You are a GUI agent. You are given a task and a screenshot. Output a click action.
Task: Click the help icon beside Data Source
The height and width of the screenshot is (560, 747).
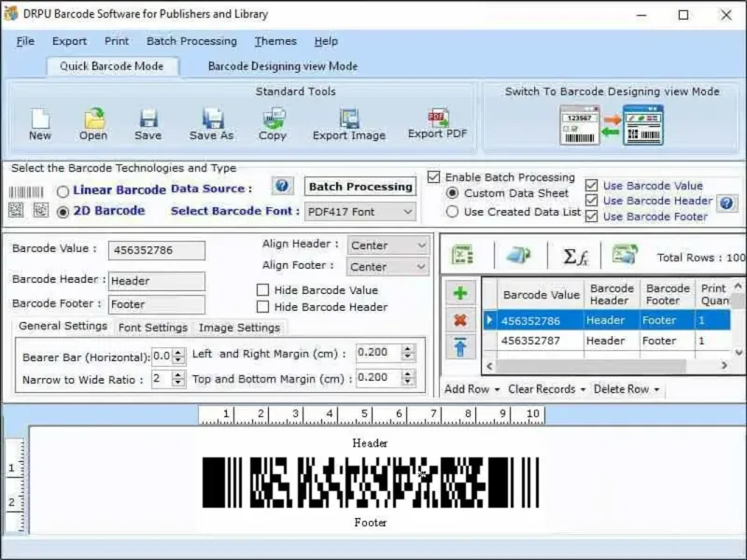282,186
